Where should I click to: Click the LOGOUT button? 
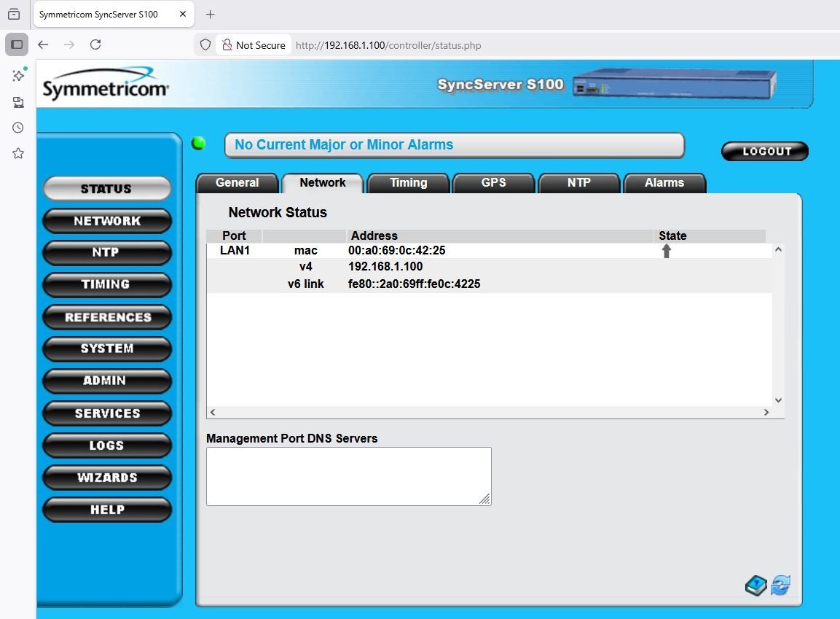765,152
